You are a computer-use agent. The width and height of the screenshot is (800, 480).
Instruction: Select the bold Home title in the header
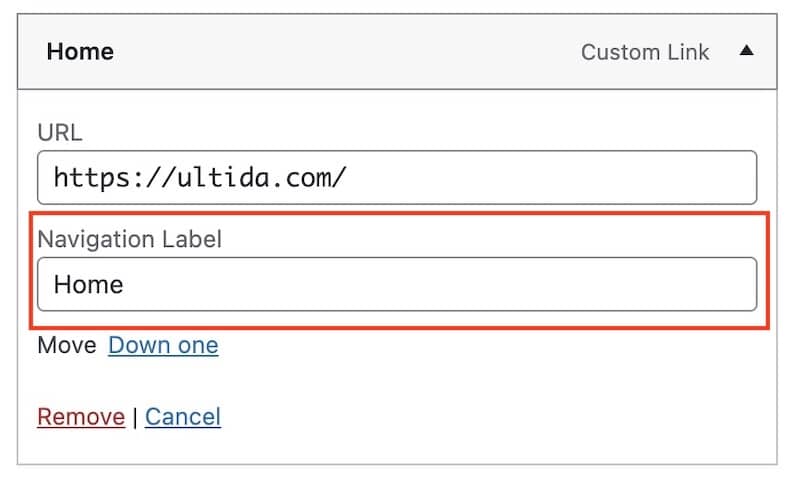[80, 52]
